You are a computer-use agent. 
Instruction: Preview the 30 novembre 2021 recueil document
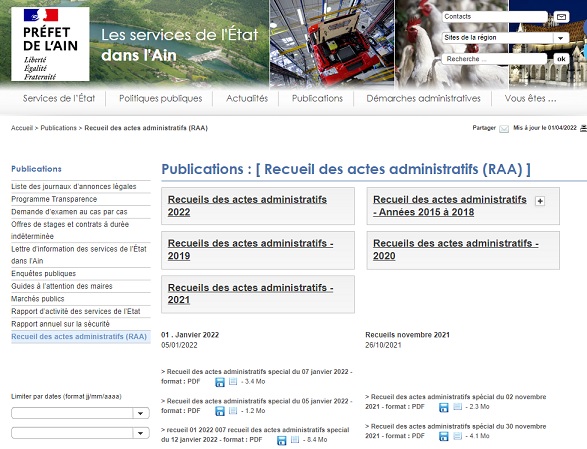pyautogui.click(x=457, y=436)
